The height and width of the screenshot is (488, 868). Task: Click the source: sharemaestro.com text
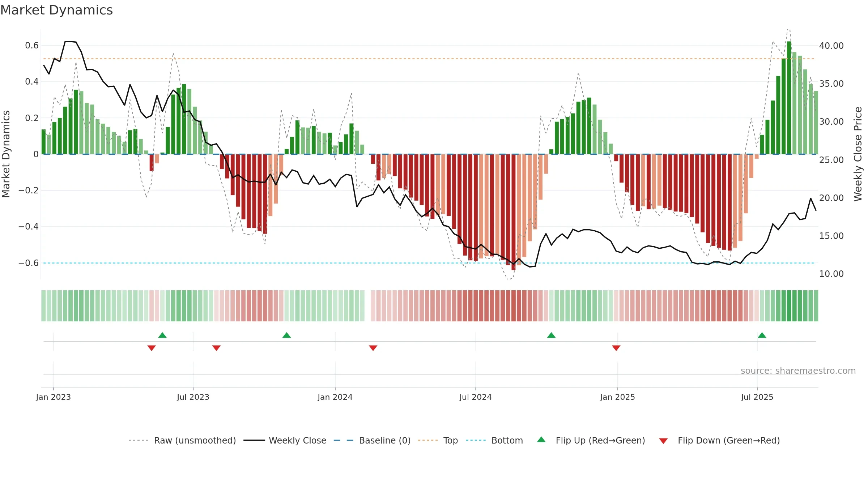pos(798,371)
